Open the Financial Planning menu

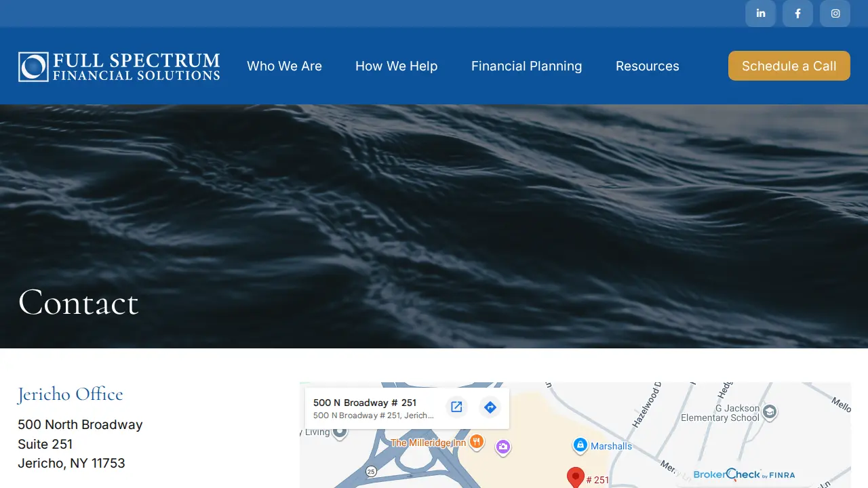[526, 66]
